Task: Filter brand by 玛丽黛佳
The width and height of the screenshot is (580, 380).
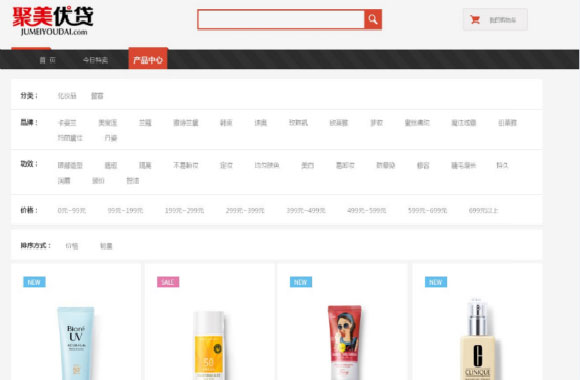Action: [x=70, y=138]
